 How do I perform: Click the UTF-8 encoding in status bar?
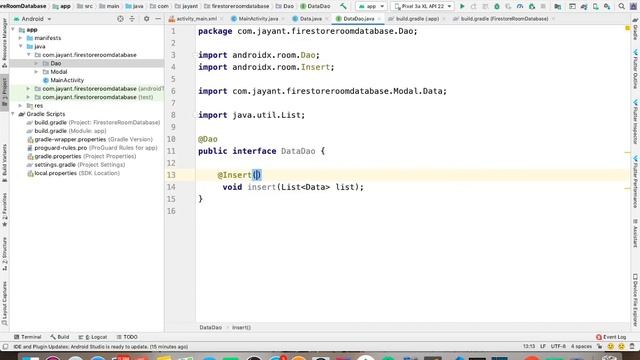coord(558,347)
